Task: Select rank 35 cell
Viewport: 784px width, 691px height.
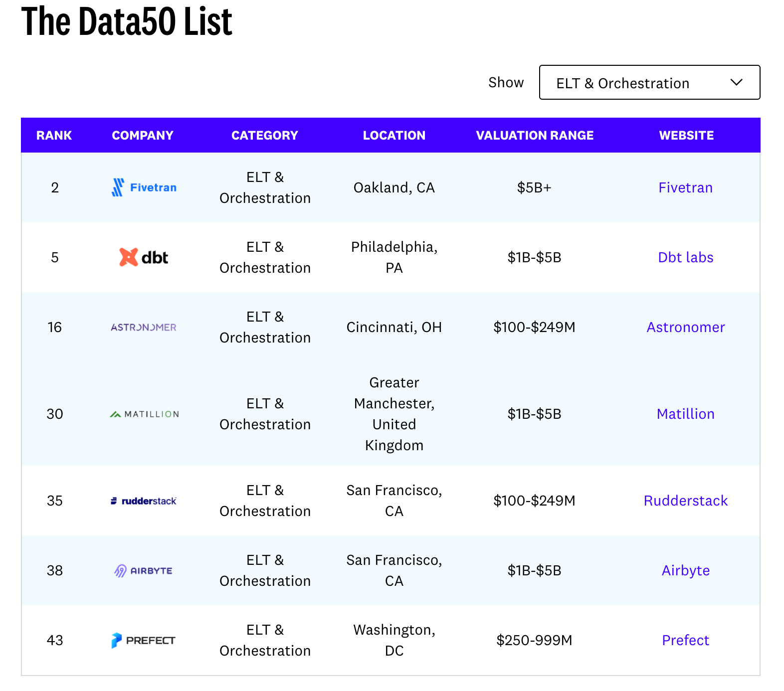Action: [x=55, y=501]
